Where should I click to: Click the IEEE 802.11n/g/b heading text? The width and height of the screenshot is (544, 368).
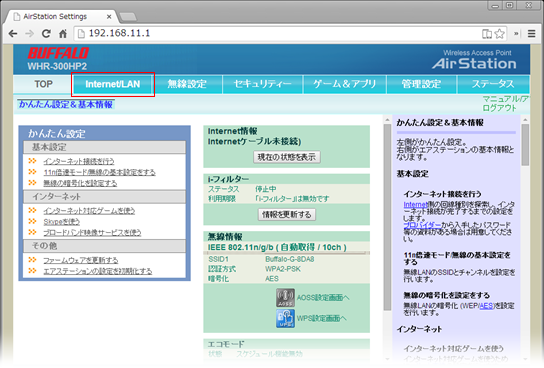tap(277, 247)
